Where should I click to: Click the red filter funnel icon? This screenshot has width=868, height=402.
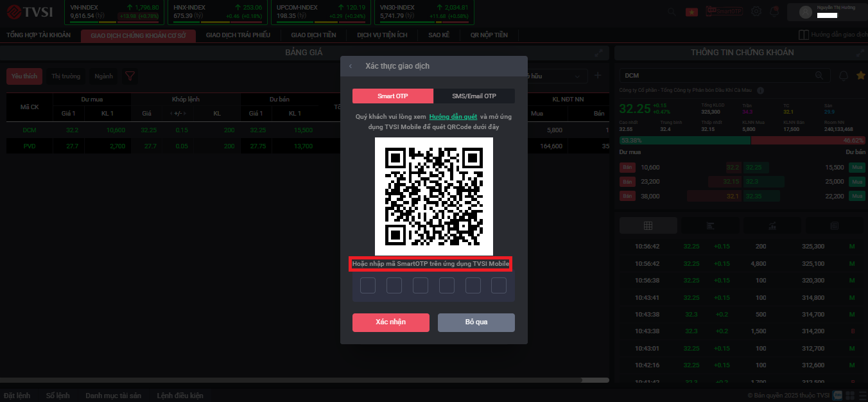pyautogui.click(x=130, y=76)
